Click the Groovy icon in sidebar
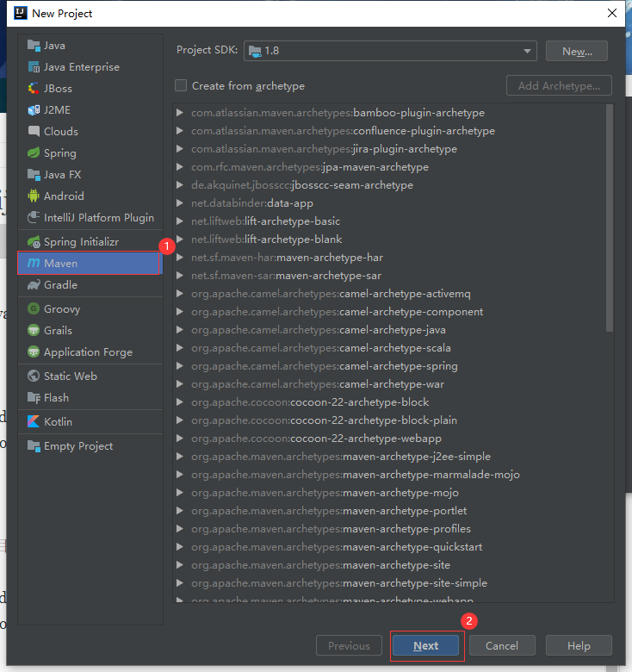Screen dimensions: 632x672 pyautogui.click(x=34, y=309)
